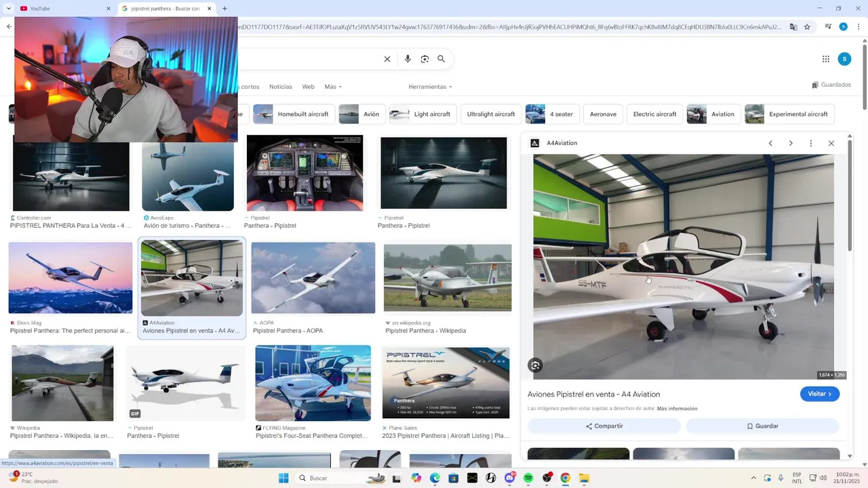Screen dimensions: 868x488
Task: Open the Más información link
Action: (x=677, y=409)
